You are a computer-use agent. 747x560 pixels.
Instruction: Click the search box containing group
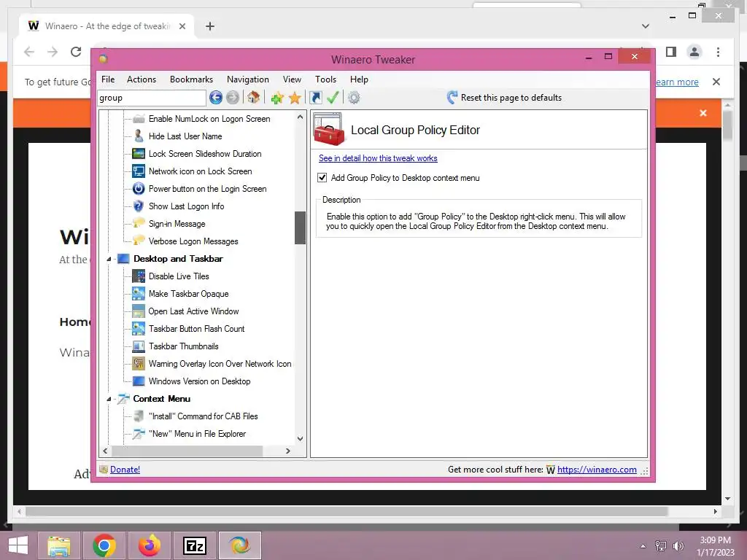(x=152, y=98)
